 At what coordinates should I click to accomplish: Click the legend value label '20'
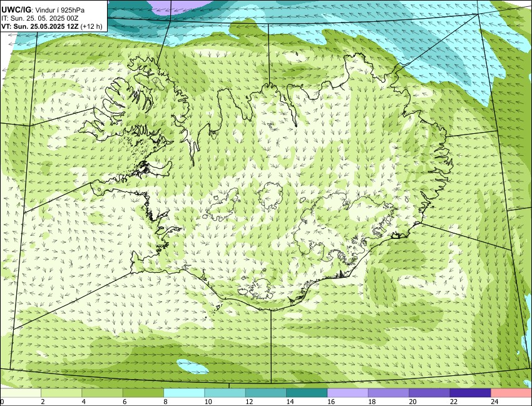coord(413,402)
